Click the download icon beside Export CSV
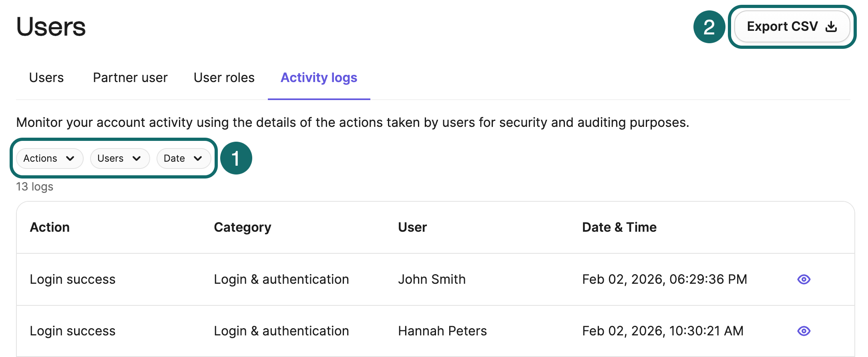The height and width of the screenshot is (357, 868). (x=832, y=27)
